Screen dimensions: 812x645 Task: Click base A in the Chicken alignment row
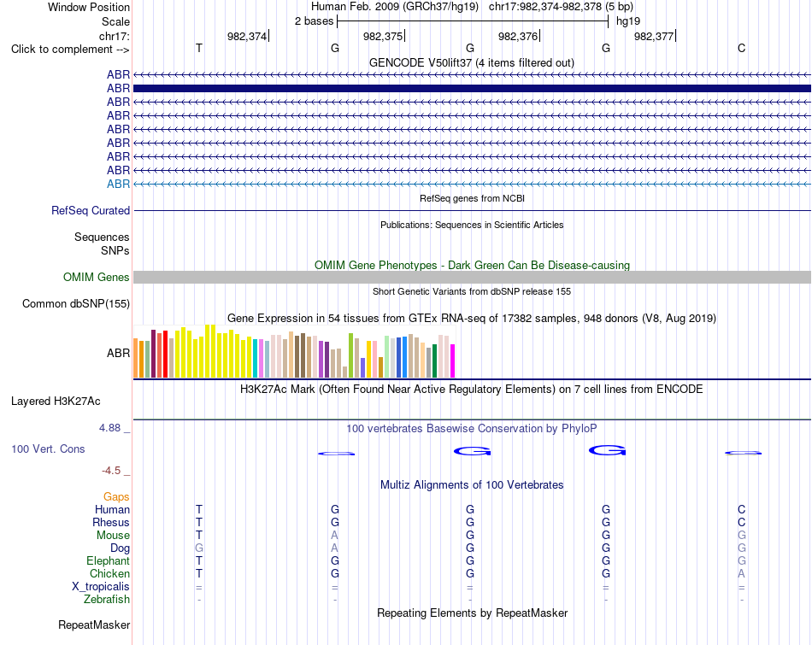tap(742, 573)
